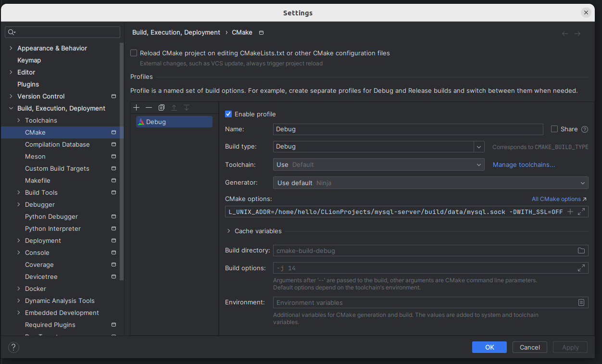Expand the CMake options field editor
This screenshot has width=602, height=364.
point(581,212)
